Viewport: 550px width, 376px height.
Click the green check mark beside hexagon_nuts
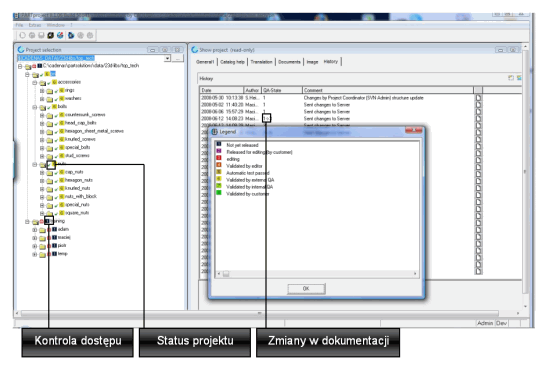56,181
